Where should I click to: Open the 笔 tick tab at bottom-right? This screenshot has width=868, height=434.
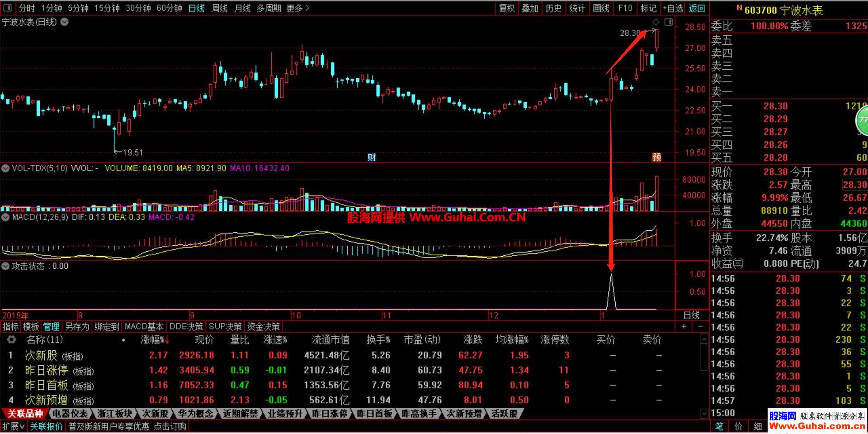coord(719,426)
